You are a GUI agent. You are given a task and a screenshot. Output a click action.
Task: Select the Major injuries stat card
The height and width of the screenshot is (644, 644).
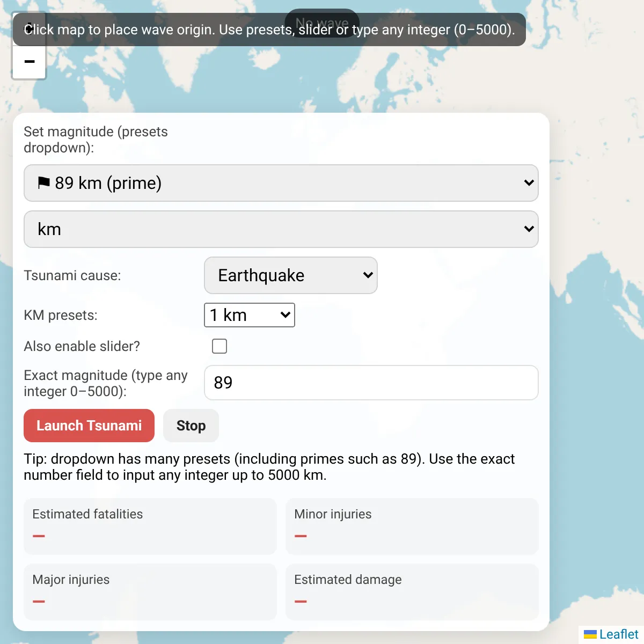point(150,591)
